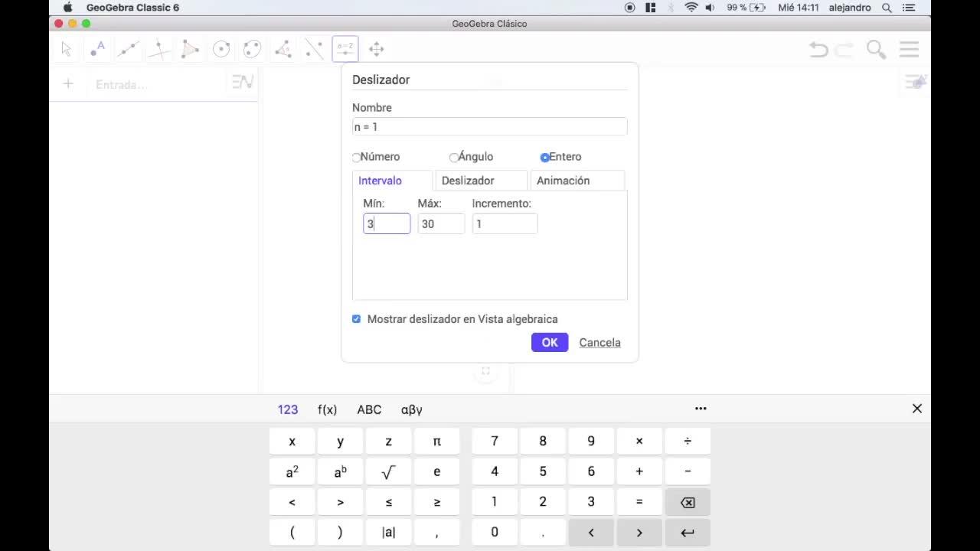Click the Nombre field containing n = 1
This screenshot has height=551, width=980.
pos(489,126)
